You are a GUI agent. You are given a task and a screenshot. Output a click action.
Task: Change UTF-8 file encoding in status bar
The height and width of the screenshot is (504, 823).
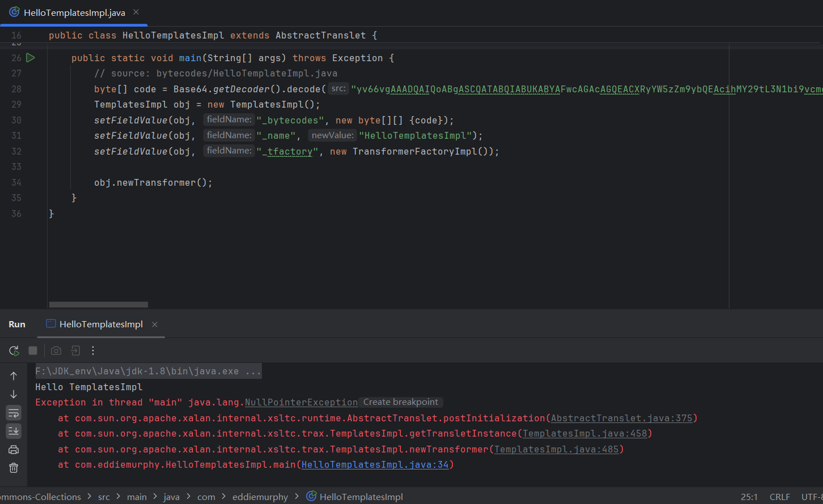pos(812,497)
